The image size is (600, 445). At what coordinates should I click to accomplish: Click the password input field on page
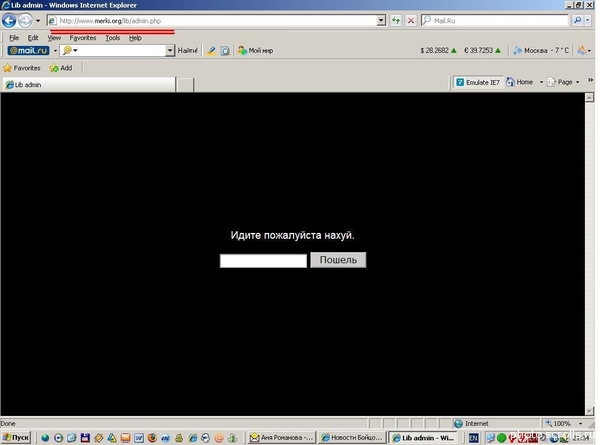point(263,261)
